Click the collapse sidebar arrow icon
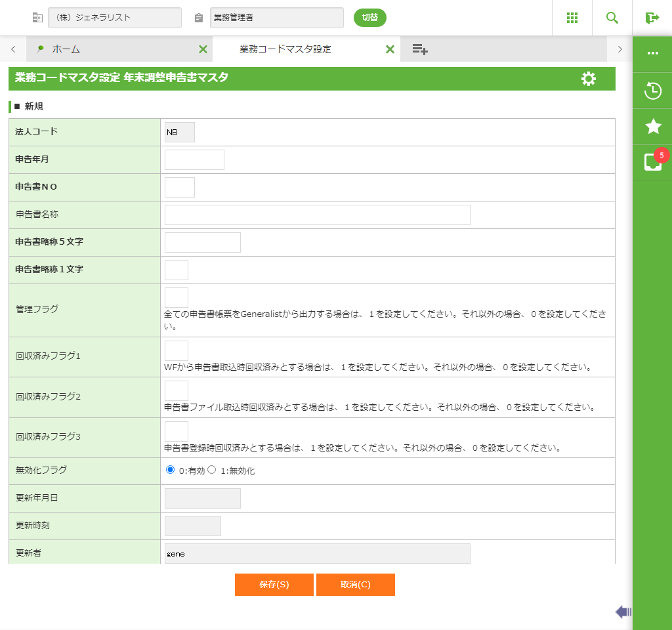This screenshot has width=672, height=630. [623, 612]
